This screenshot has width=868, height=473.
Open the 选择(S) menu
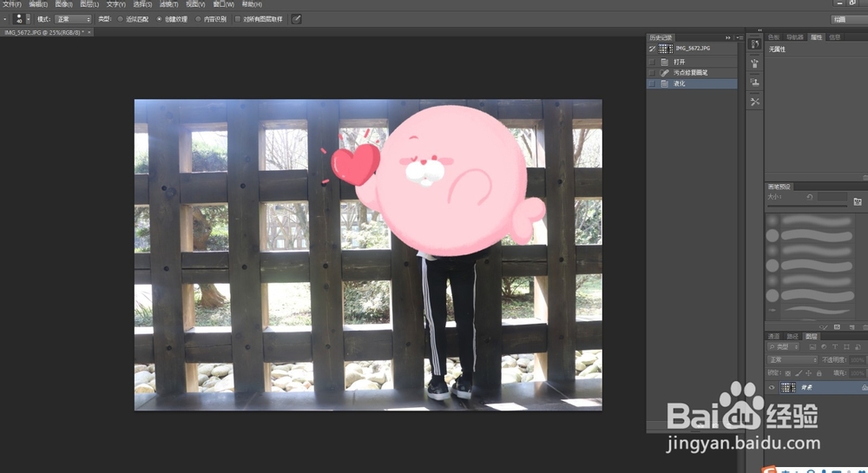tap(142, 3)
